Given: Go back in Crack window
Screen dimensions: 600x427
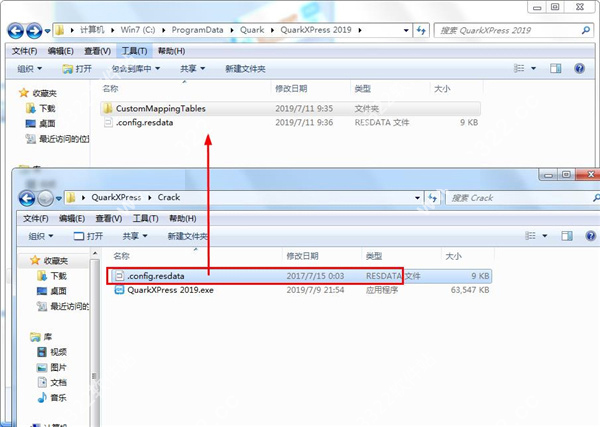Looking at the screenshot, I should pos(27,198).
